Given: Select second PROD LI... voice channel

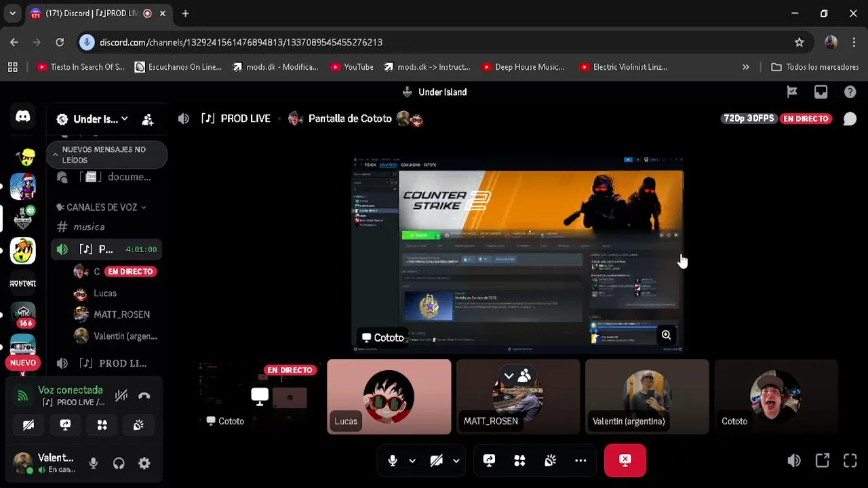Looking at the screenshot, I should (x=108, y=363).
